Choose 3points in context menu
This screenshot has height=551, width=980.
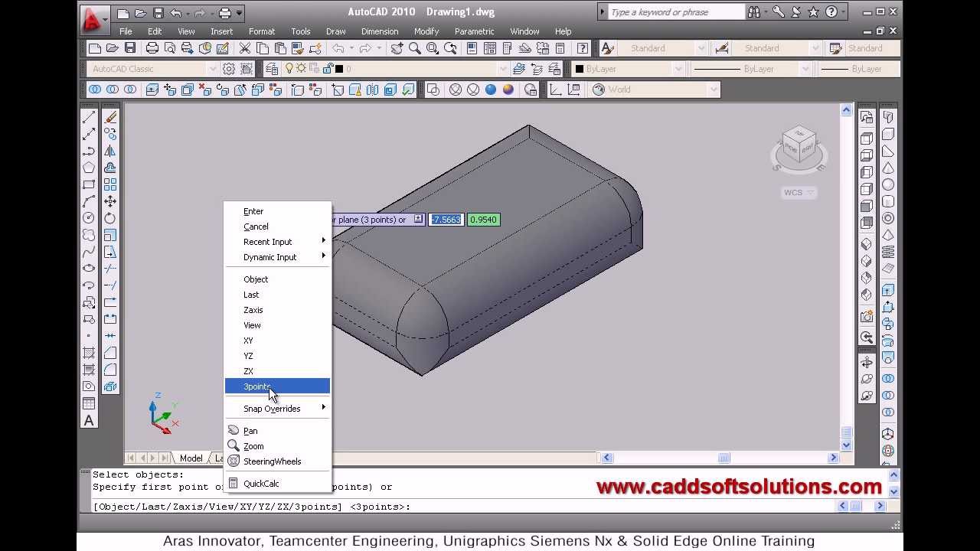[x=277, y=386]
